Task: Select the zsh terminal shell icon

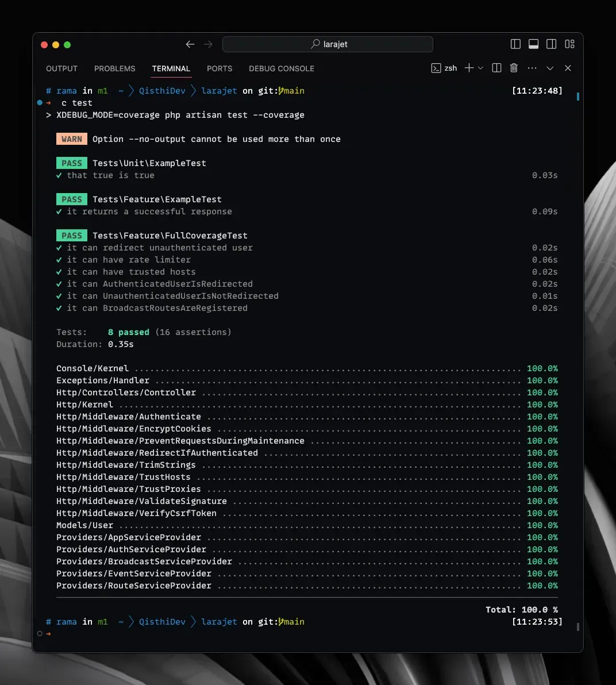Action: coord(444,68)
